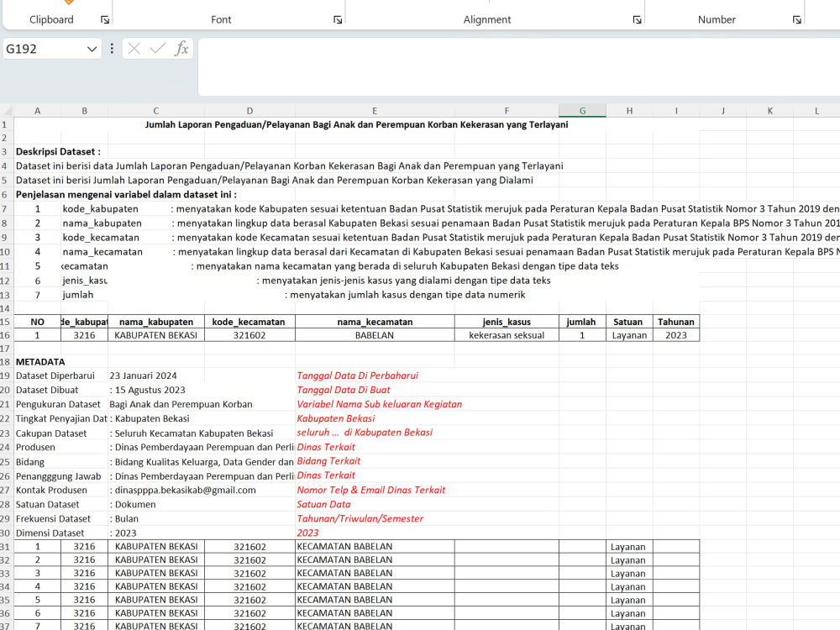This screenshot has height=630, width=840.
Task: Click 'BABELAN' cell in row 16
Action: (375, 335)
